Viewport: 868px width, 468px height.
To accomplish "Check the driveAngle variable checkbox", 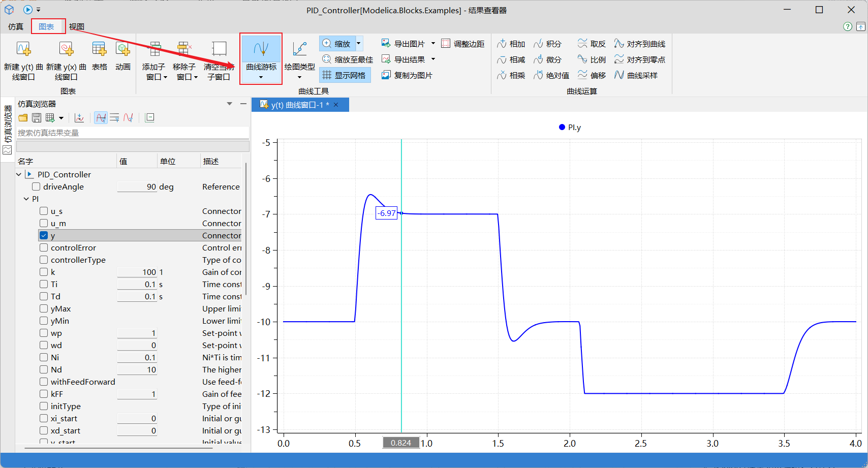I will pyautogui.click(x=36, y=186).
